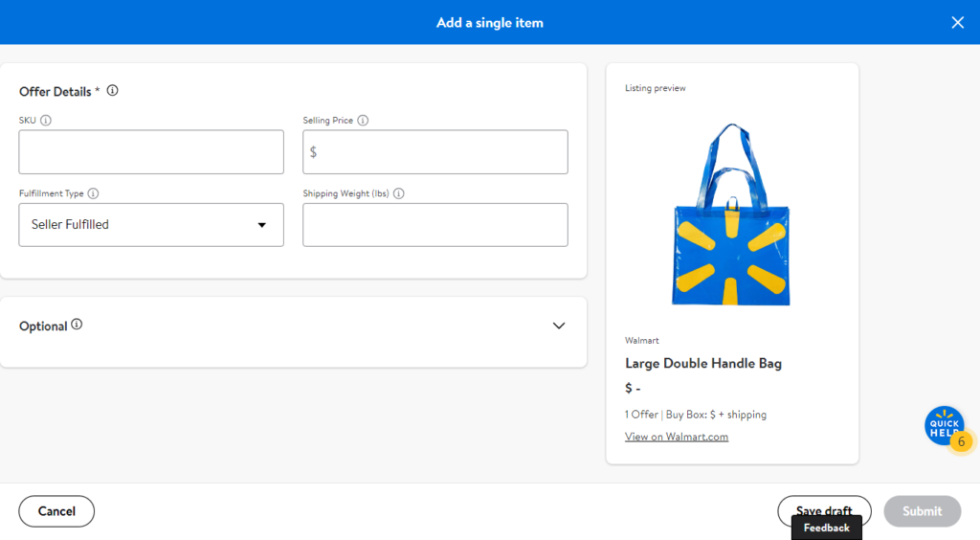Follow the View on Walmart.com link
The width and height of the screenshot is (980, 540).
[677, 437]
